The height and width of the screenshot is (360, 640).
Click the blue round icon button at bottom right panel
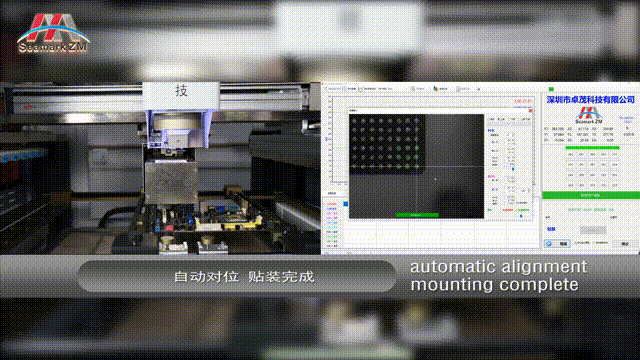click(x=557, y=244)
